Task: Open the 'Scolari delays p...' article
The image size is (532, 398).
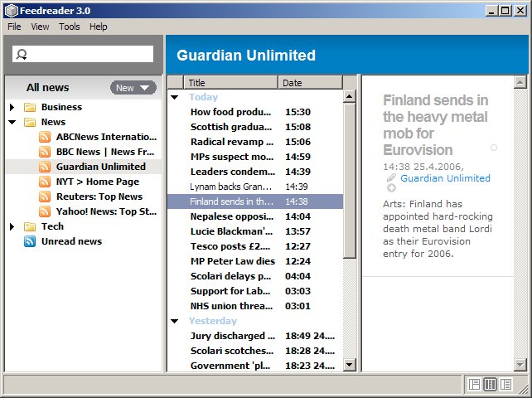Action: pos(255,276)
